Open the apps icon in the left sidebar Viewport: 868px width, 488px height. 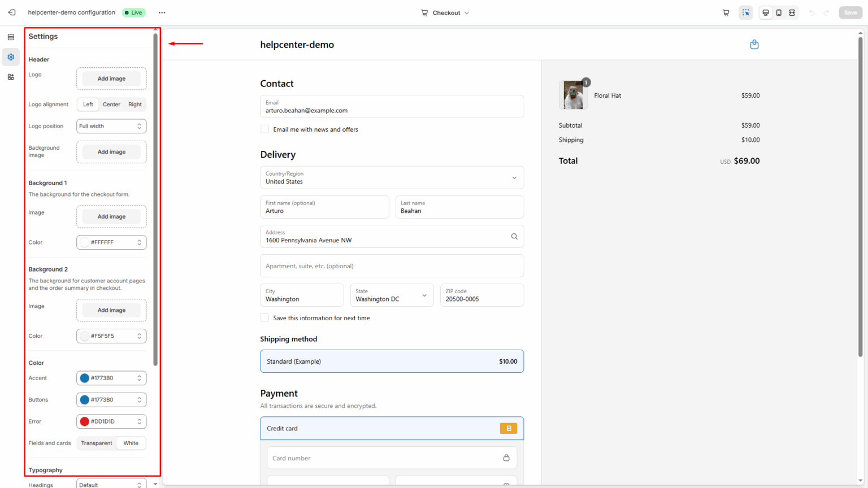pyautogui.click(x=11, y=76)
